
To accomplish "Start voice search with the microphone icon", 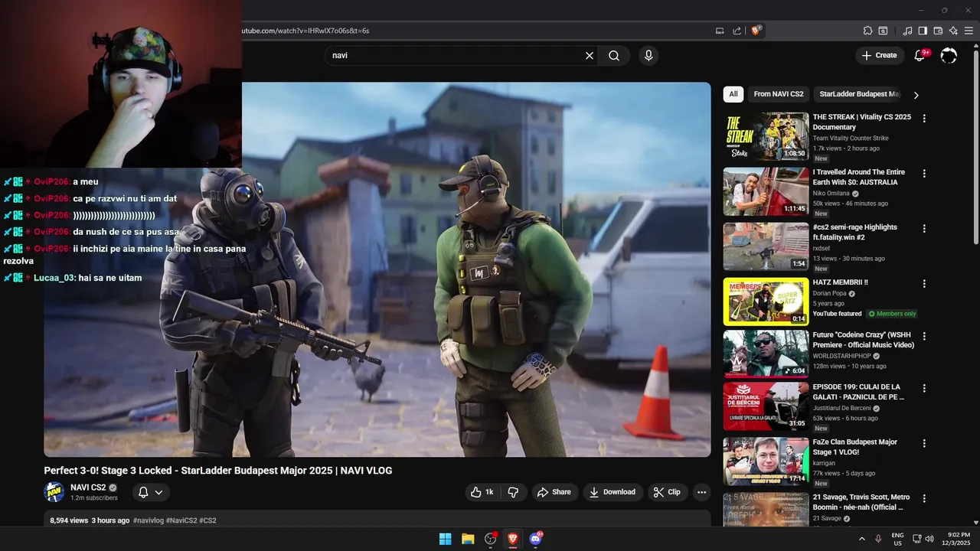I will [x=648, y=56].
